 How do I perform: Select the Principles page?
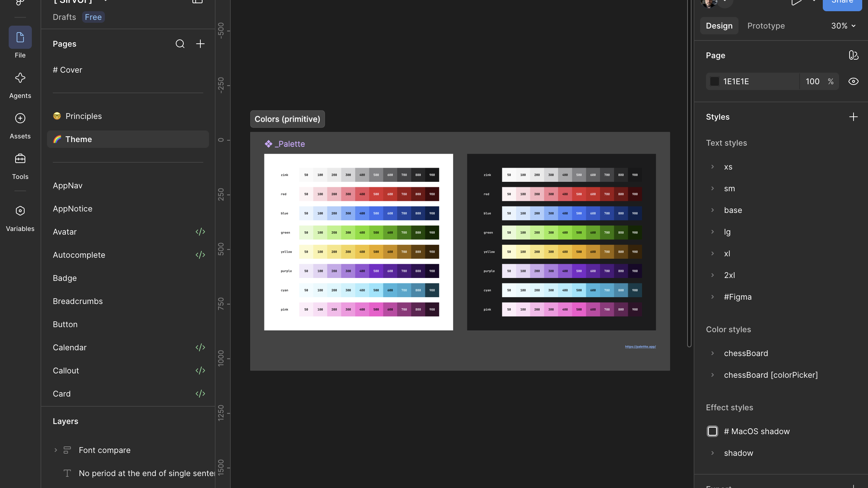128,116
